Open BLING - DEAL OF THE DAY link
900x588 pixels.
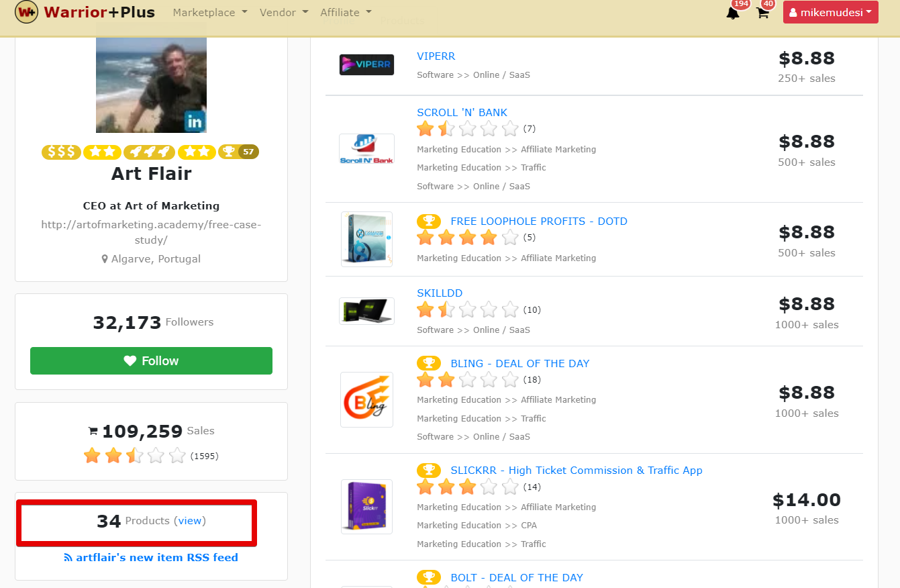pyautogui.click(x=520, y=364)
